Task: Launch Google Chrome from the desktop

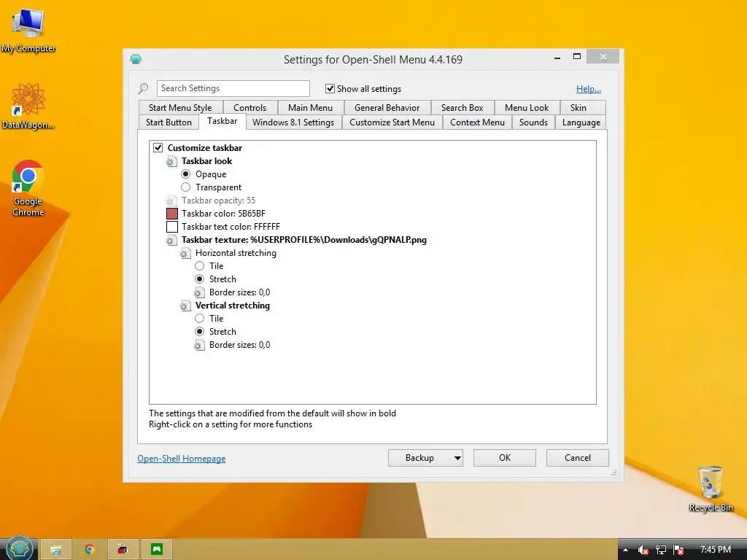Action: [28, 189]
